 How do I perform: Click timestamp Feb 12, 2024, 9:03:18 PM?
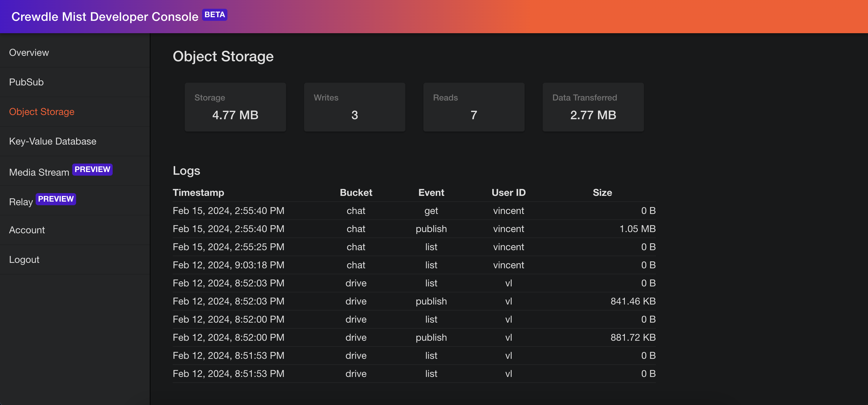pos(228,265)
